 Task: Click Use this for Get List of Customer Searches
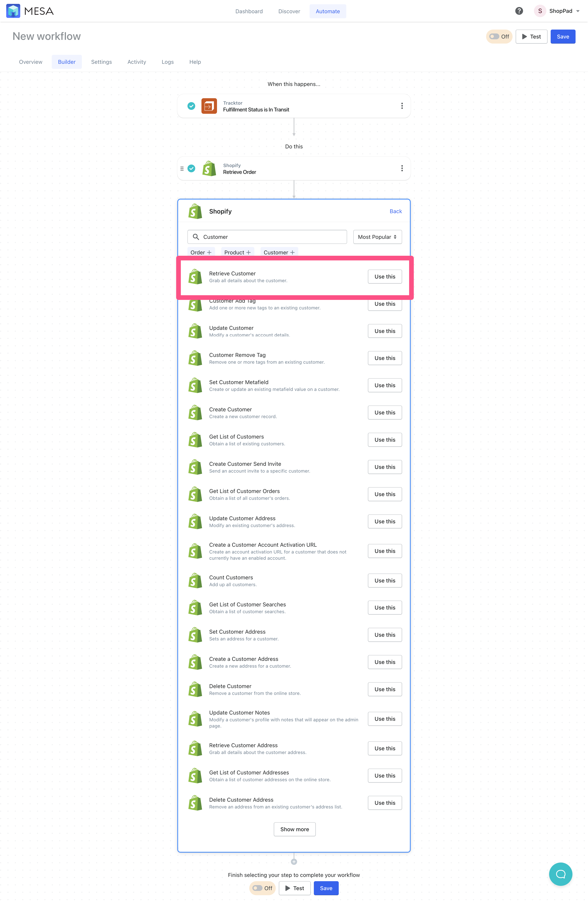click(x=385, y=608)
